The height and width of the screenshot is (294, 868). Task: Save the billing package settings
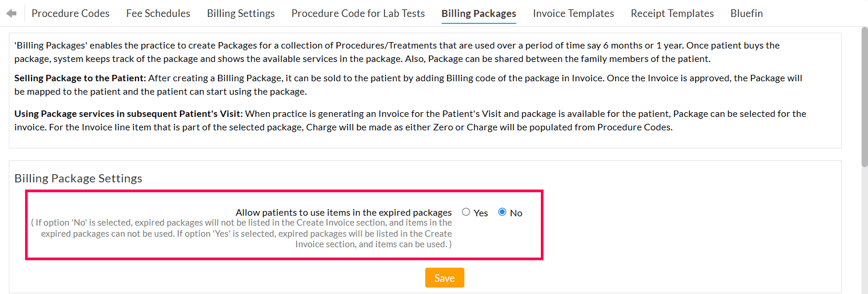pos(445,278)
